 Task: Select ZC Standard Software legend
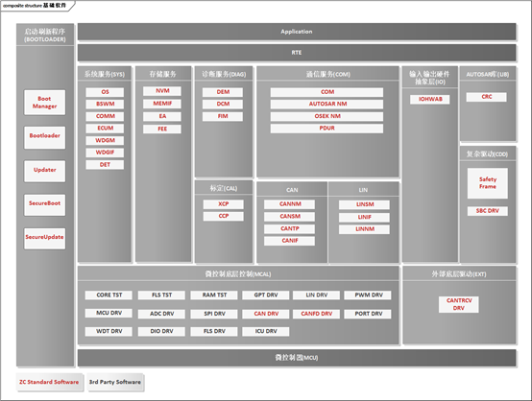[49, 382]
